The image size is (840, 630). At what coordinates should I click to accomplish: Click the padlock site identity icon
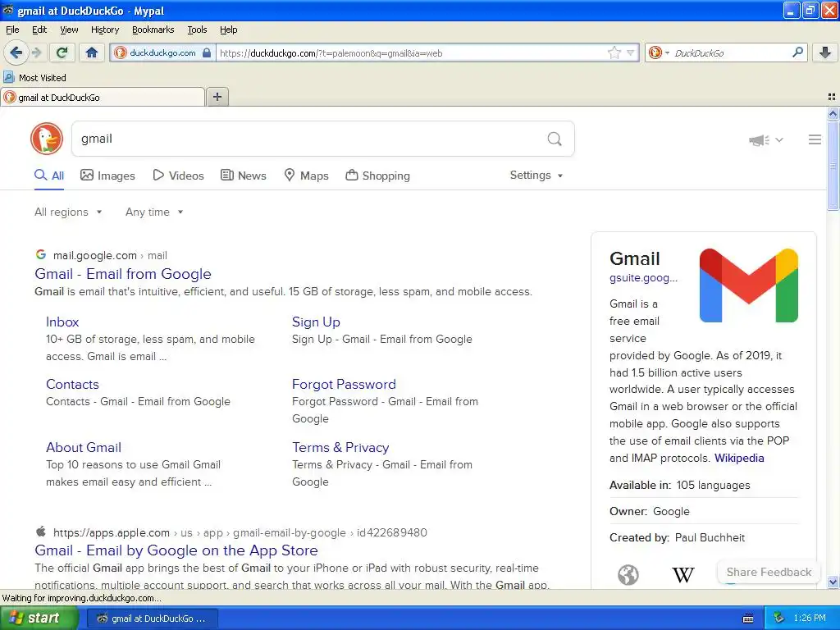click(207, 52)
